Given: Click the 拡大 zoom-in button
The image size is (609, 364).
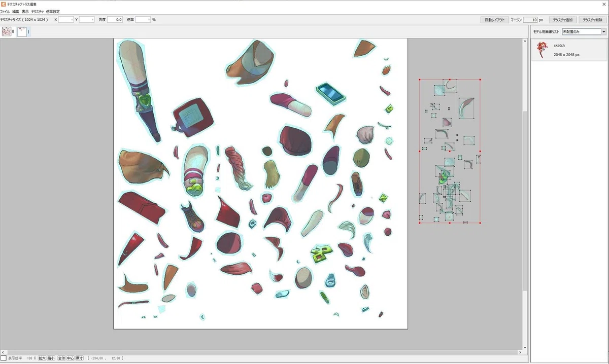Looking at the screenshot, I should (x=42, y=358).
